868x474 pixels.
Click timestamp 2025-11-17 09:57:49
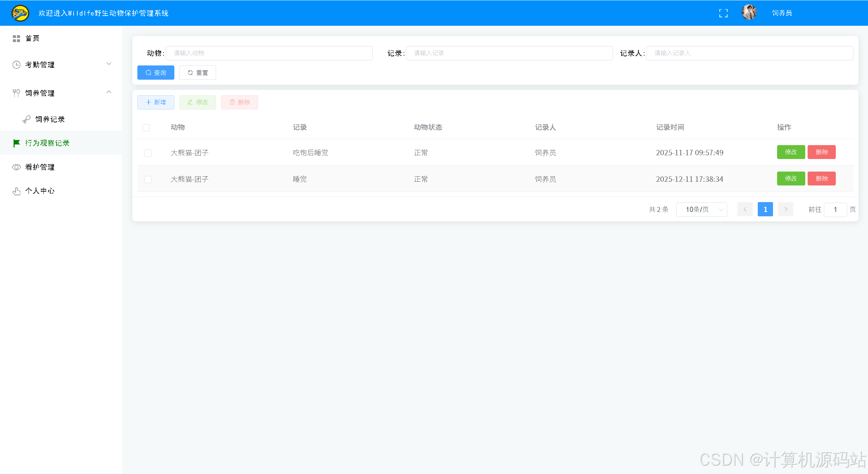tap(690, 153)
